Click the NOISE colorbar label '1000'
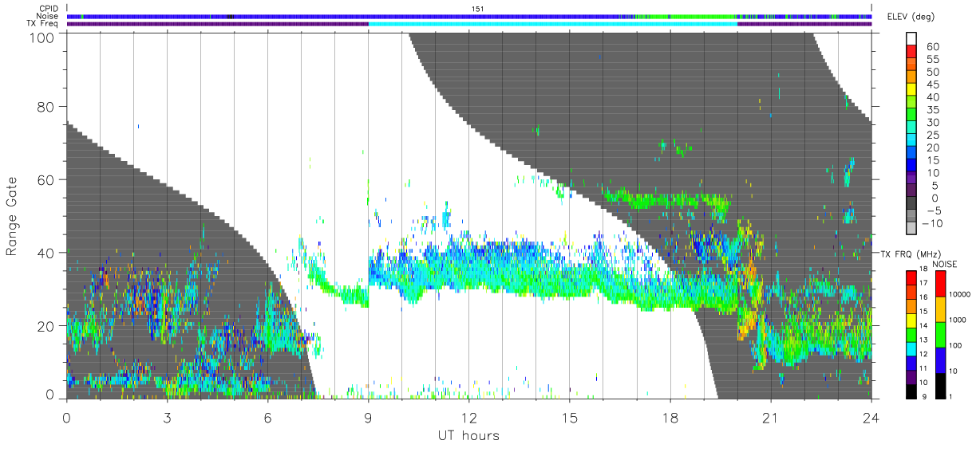Image resolution: width=980 pixels, height=452 pixels. 958,320
